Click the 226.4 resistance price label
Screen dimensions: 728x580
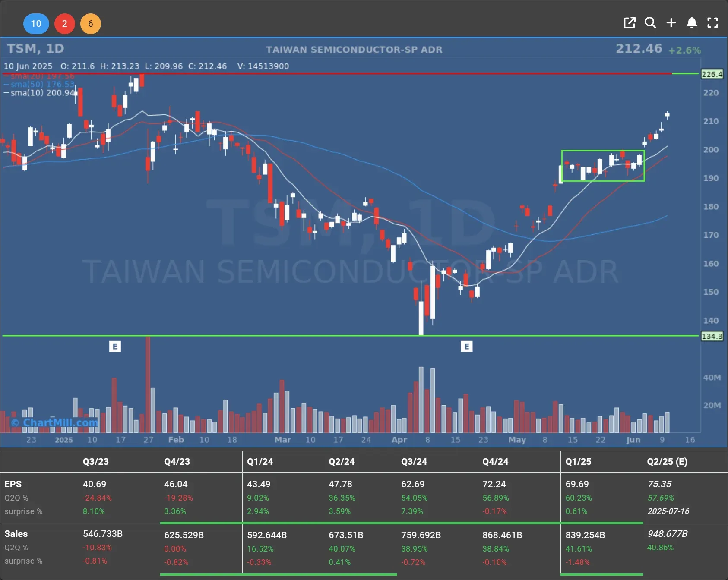click(712, 74)
